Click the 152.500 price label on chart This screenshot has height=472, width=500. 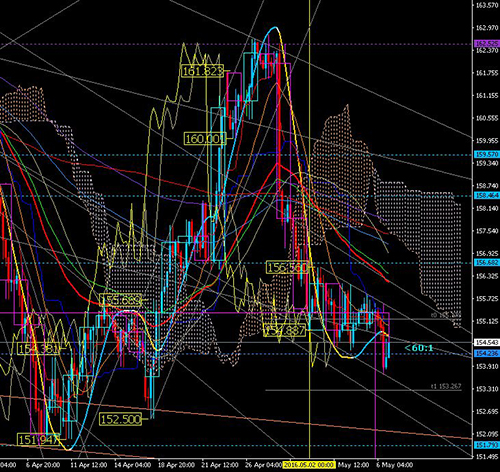120,419
